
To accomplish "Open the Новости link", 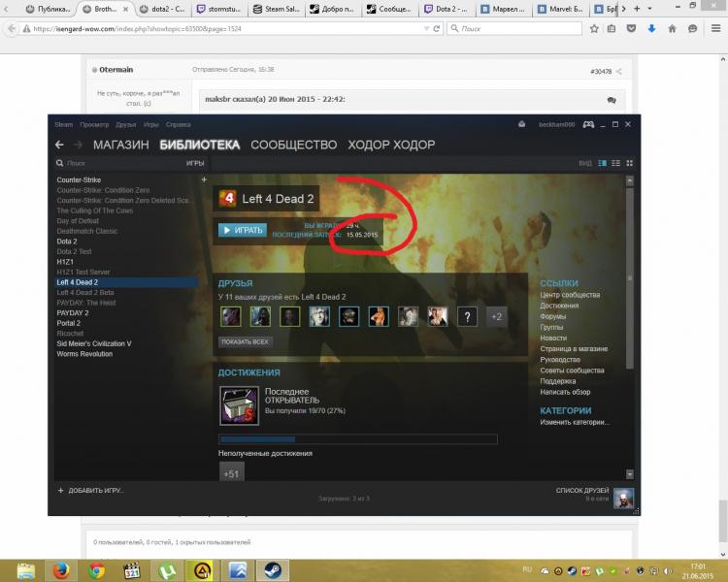I will click(553, 338).
